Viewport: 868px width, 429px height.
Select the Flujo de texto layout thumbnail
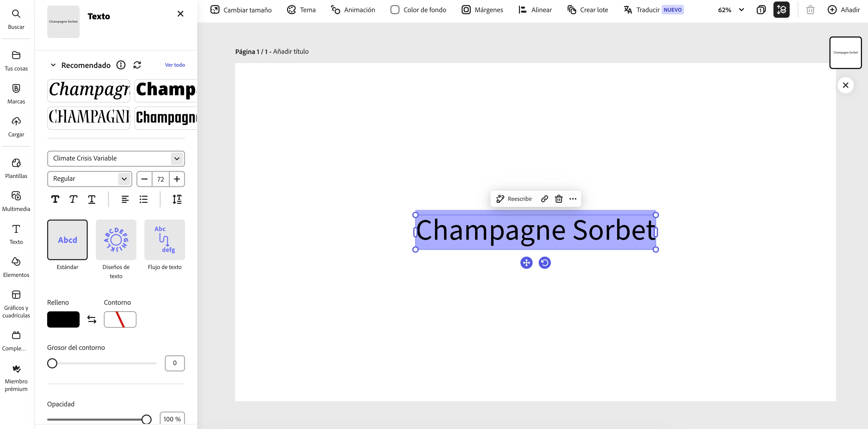165,240
